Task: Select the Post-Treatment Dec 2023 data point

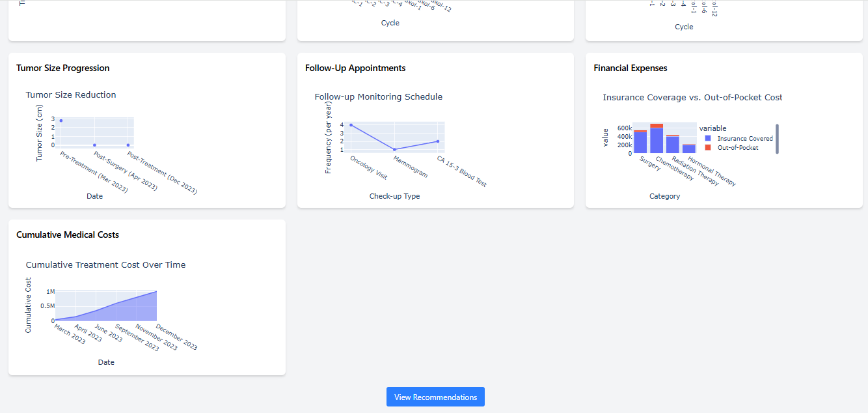Action: [128, 145]
